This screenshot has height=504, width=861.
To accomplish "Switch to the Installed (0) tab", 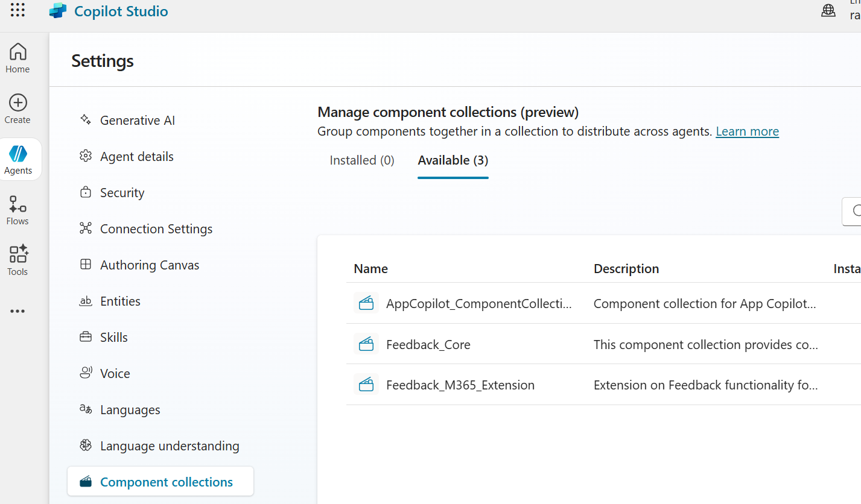I will pos(361,160).
